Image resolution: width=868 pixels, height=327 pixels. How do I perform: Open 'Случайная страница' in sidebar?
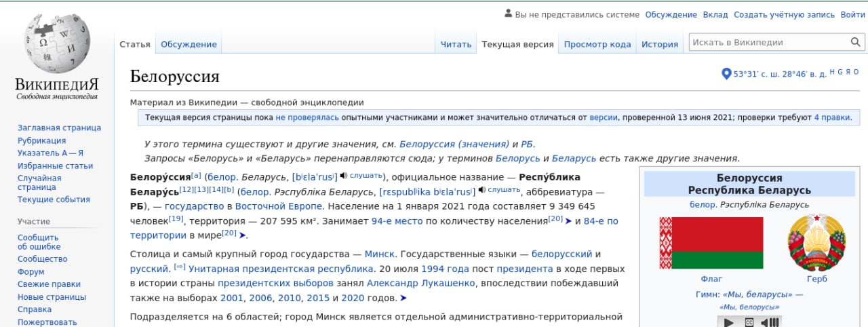click(39, 182)
